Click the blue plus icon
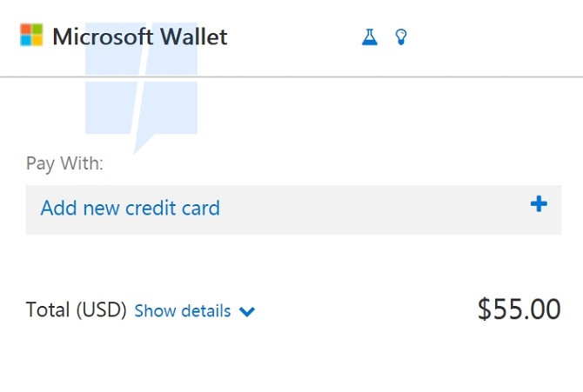The height and width of the screenshot is (392, 583). coord(539,204)
